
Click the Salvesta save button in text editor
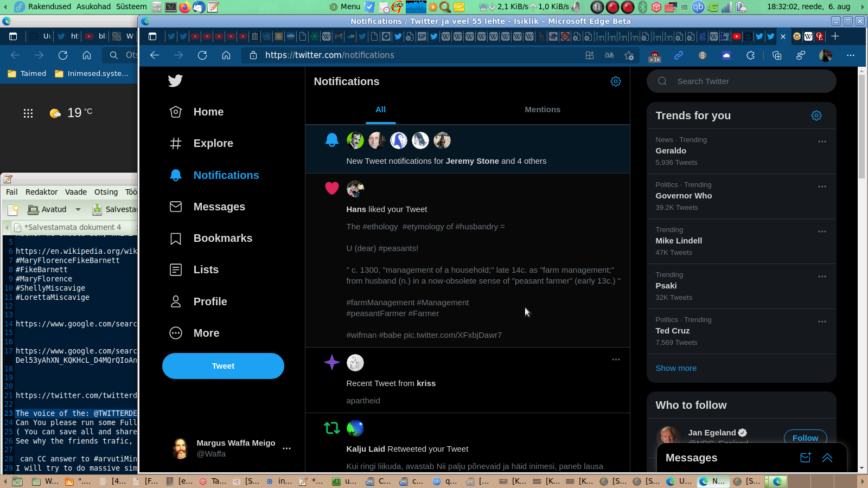click(x=114, y=209)
